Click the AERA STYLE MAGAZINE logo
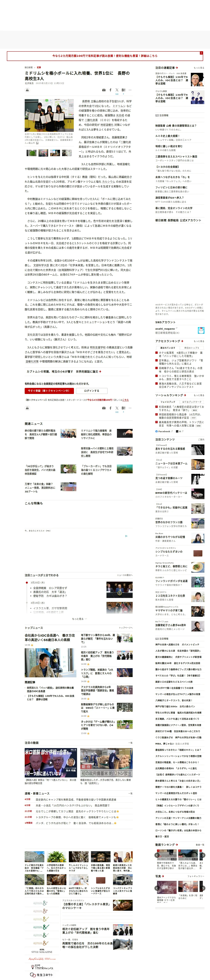Screen dimensions: 210x980 tap(42, 951)
